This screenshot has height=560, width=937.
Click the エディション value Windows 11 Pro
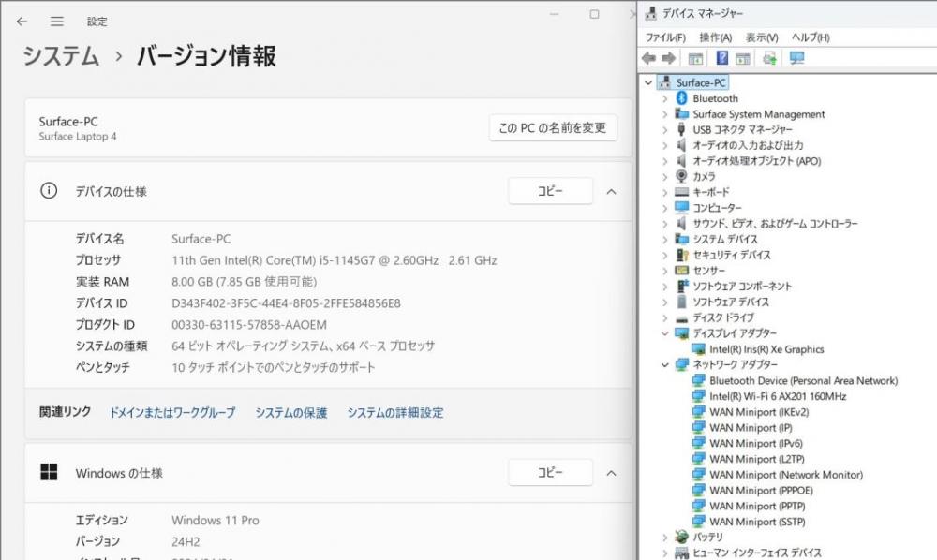coord(216,520)
